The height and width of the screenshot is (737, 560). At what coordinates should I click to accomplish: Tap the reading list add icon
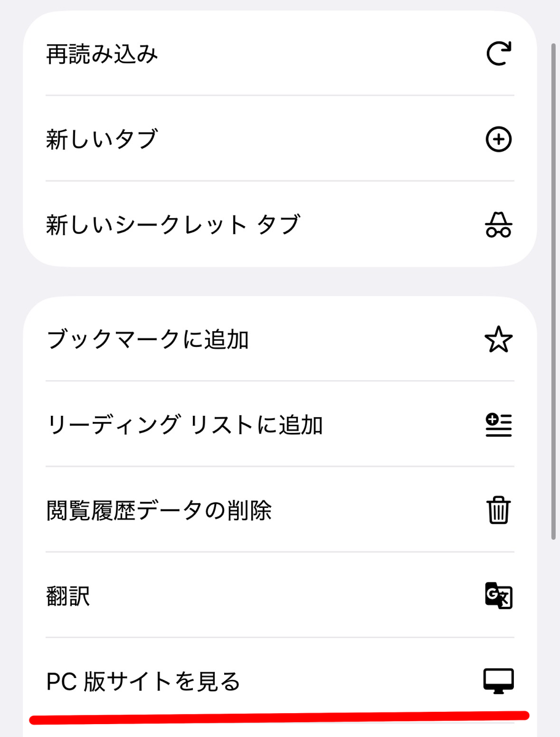pyautogui.click(x=499, y=425)
